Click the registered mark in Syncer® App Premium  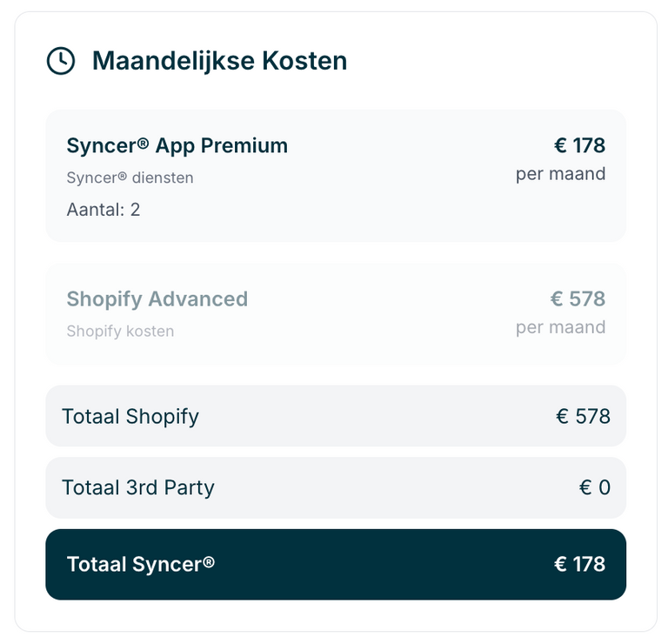[144, 144]
